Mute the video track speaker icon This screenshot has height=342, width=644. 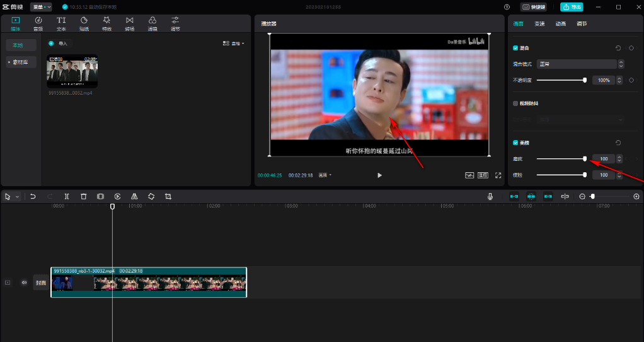[x=24, y=283]
